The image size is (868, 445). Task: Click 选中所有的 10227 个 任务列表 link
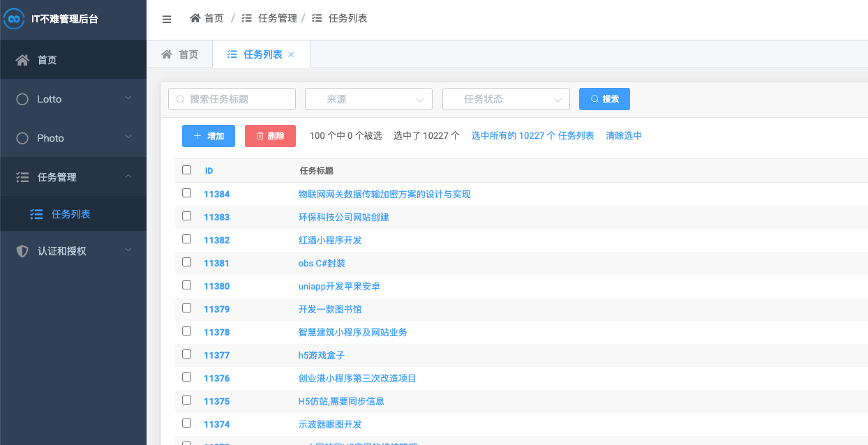[x=532, y=136]
